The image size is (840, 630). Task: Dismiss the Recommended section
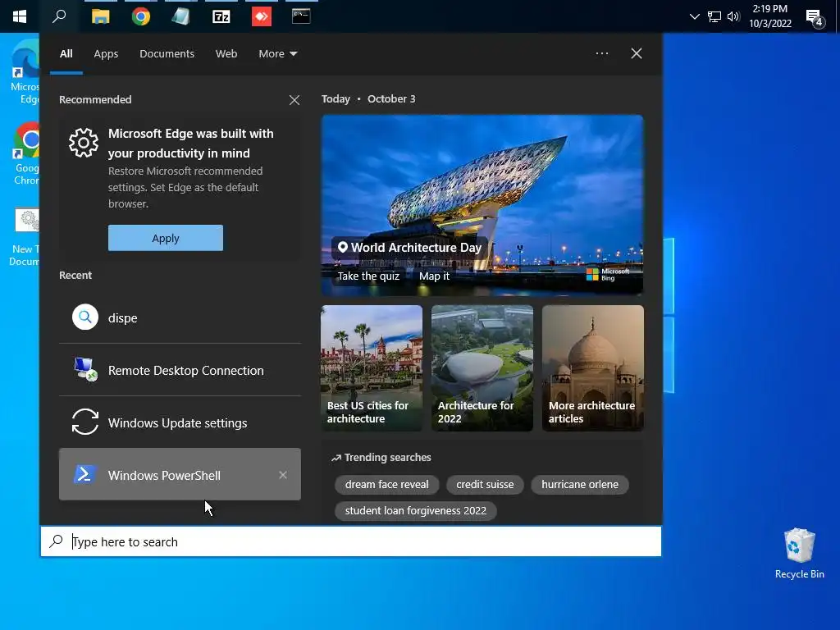[294, 100]
